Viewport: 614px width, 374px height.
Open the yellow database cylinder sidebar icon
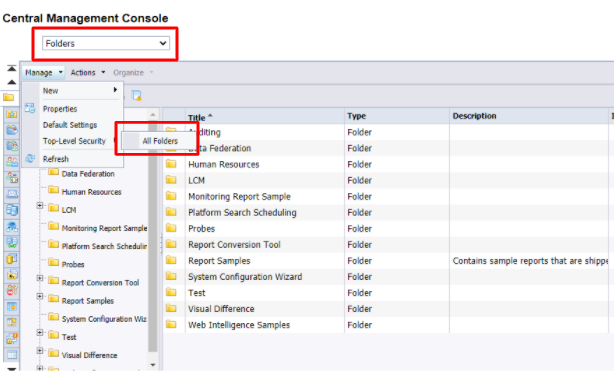12,258
